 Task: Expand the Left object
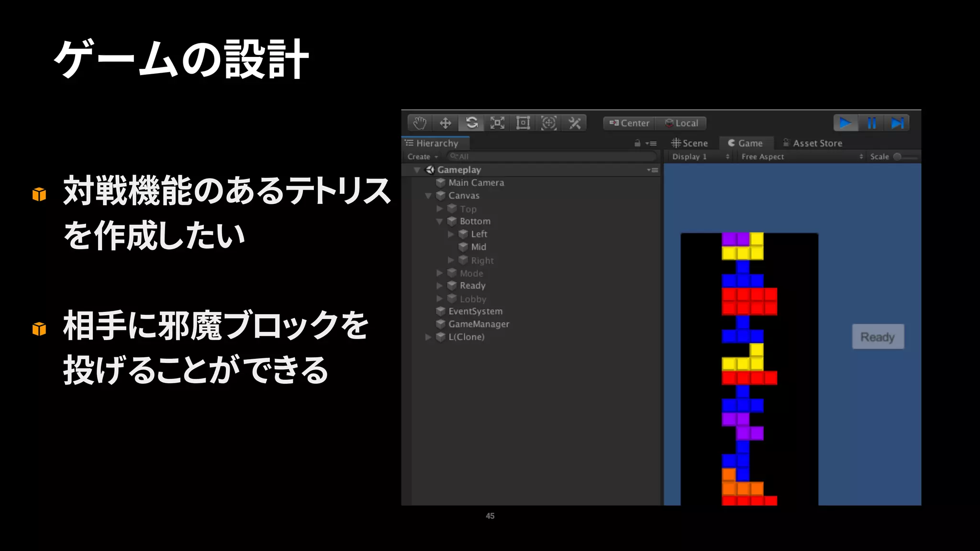click(450, 234)
